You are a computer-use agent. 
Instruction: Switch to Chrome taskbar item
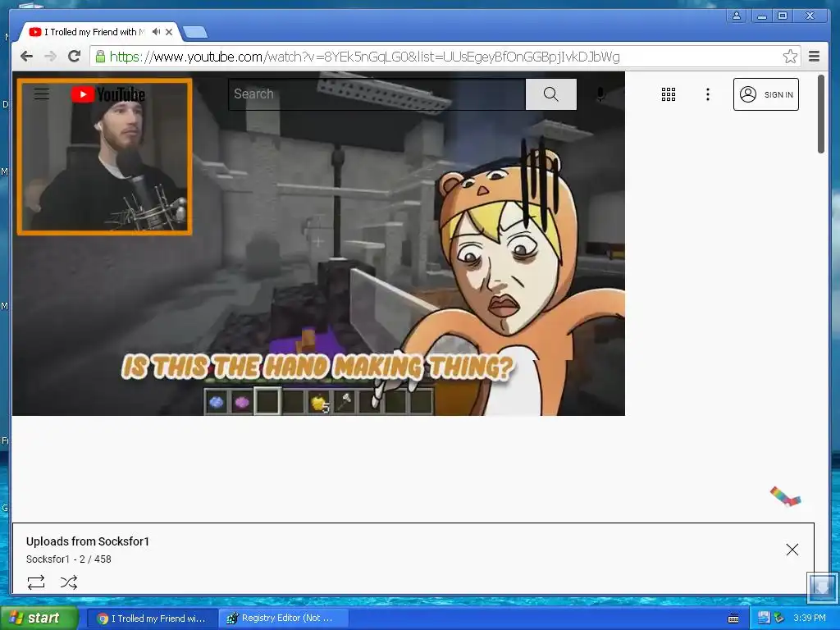point(152,619)
